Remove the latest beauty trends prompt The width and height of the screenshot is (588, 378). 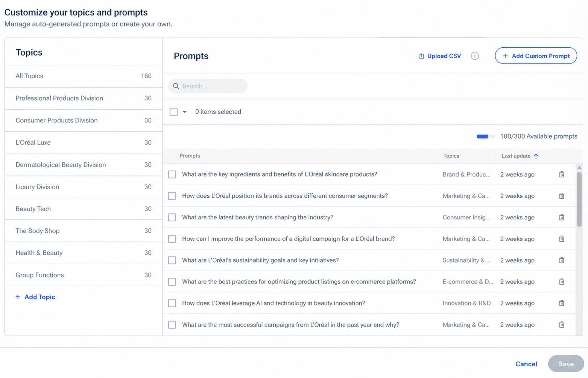562,217
